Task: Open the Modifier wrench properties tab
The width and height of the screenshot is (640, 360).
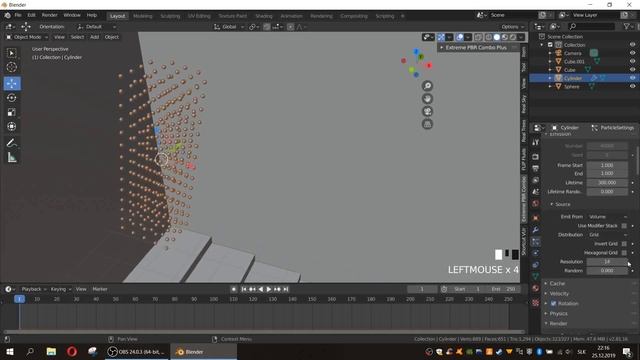Action: pyautogui.click(x=536, y=230)
